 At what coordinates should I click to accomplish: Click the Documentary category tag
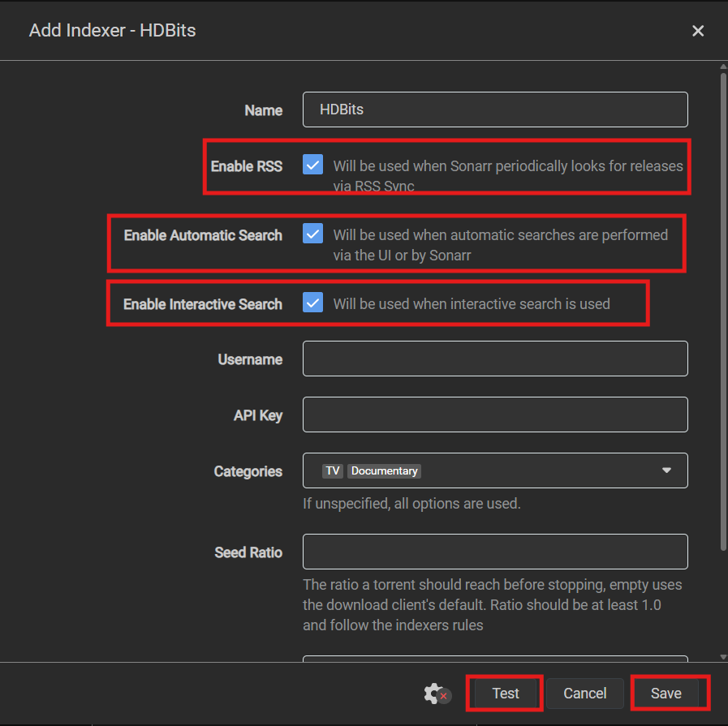tap(384, 470)
